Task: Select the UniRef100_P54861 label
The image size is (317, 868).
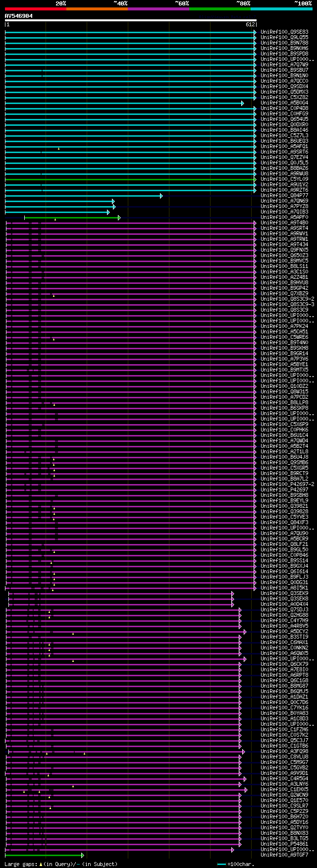Action: click(284, 844)
